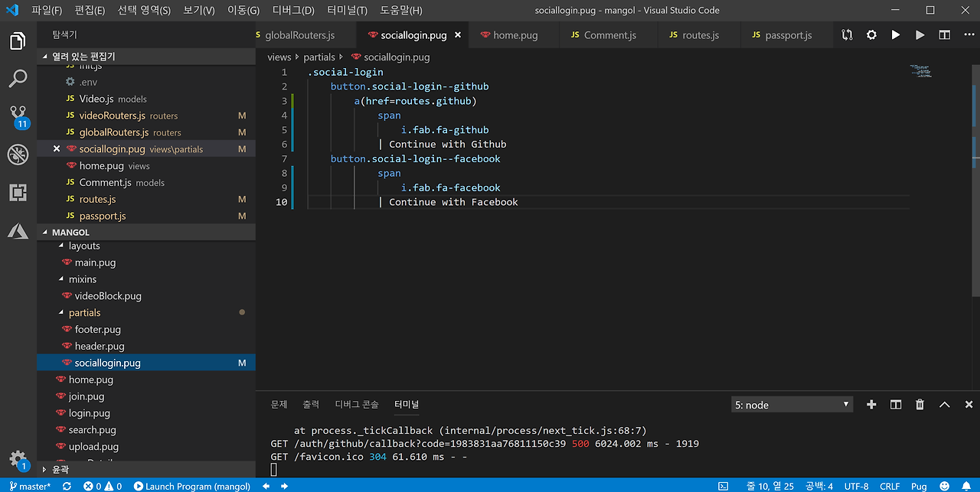This screenshot has width=980, height=492.
Task: Open the editor more actions ellipsis
Action: tap(968, 35)
